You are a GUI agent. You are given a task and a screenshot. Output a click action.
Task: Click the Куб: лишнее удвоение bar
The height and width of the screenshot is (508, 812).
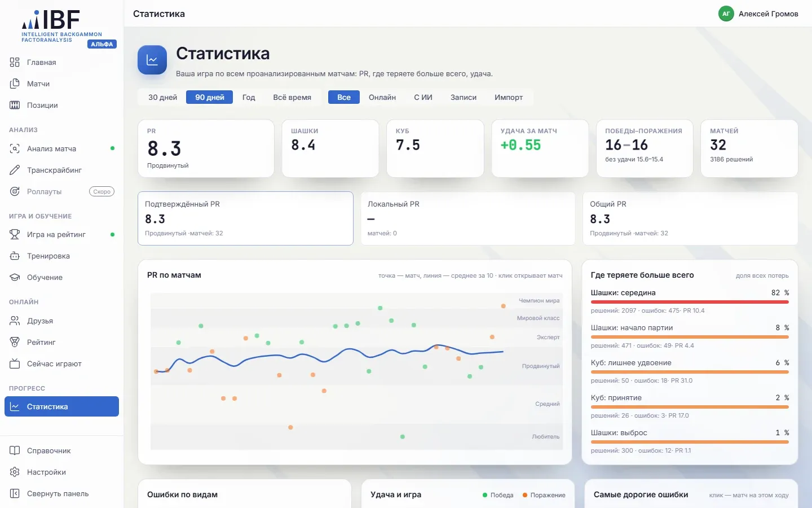coord(690,372)
